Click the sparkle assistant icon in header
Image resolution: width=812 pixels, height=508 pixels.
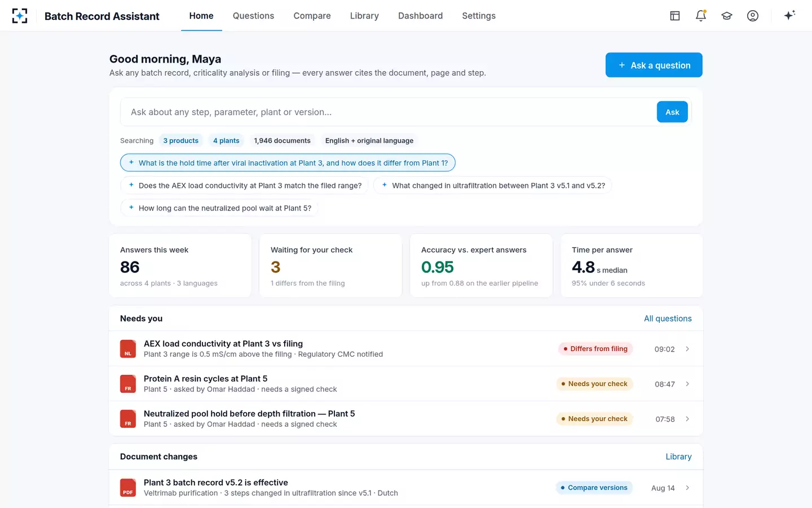[x=789, y=15]
